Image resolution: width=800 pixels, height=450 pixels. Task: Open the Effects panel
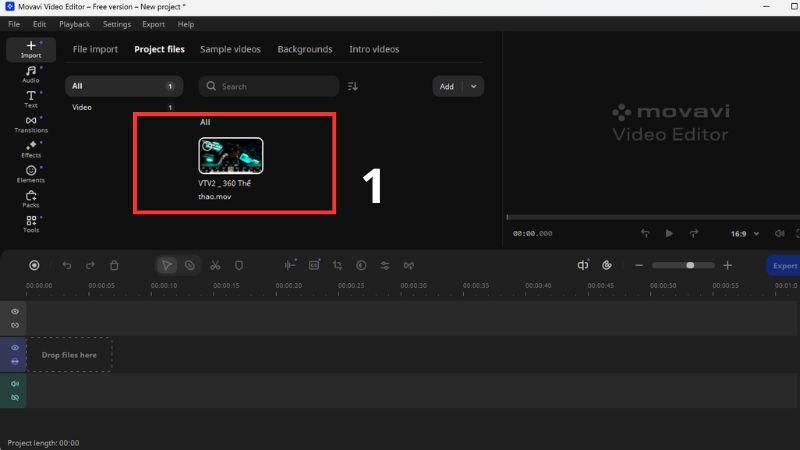(31, 149)
